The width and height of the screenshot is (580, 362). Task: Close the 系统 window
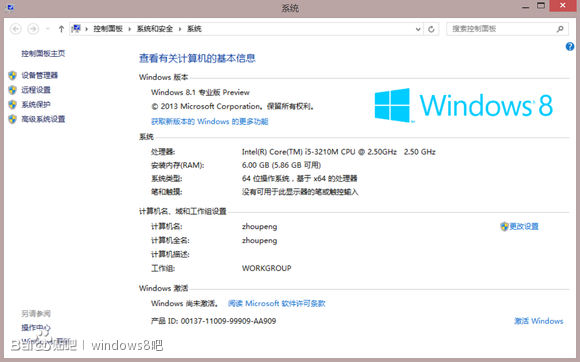click(563, 6)
